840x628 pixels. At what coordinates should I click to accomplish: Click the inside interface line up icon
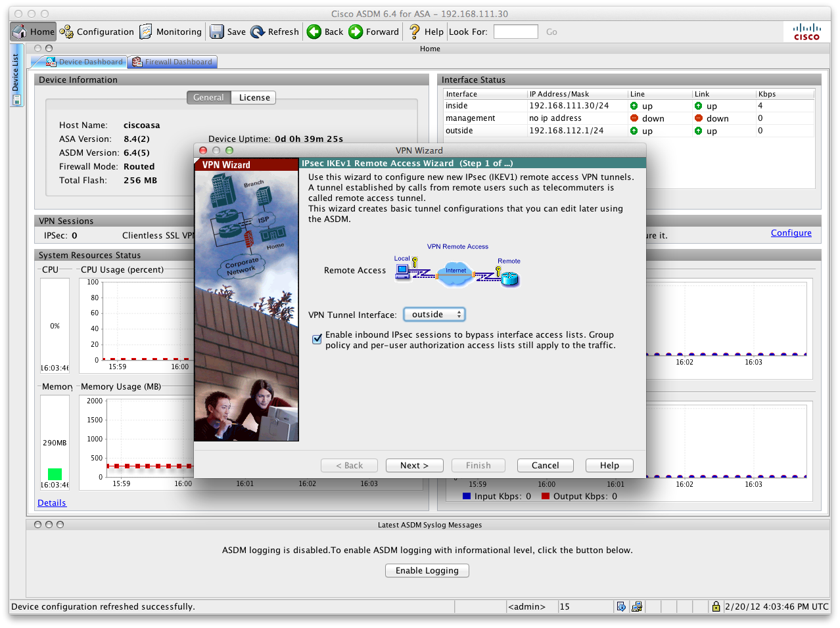pyautogui.click(x=634, y=106)
